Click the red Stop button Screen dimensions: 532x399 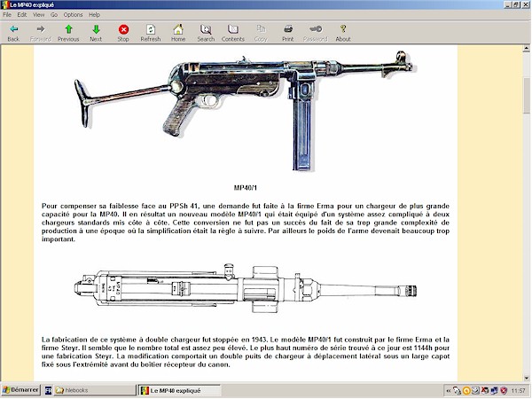pyautogui.click(x=123, y=34)
